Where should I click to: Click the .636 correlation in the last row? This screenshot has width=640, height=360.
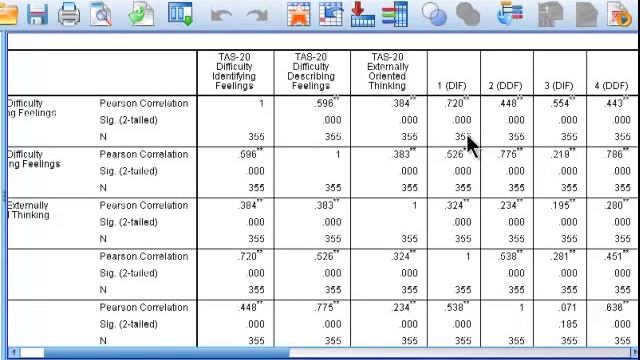tap(617, 307)
